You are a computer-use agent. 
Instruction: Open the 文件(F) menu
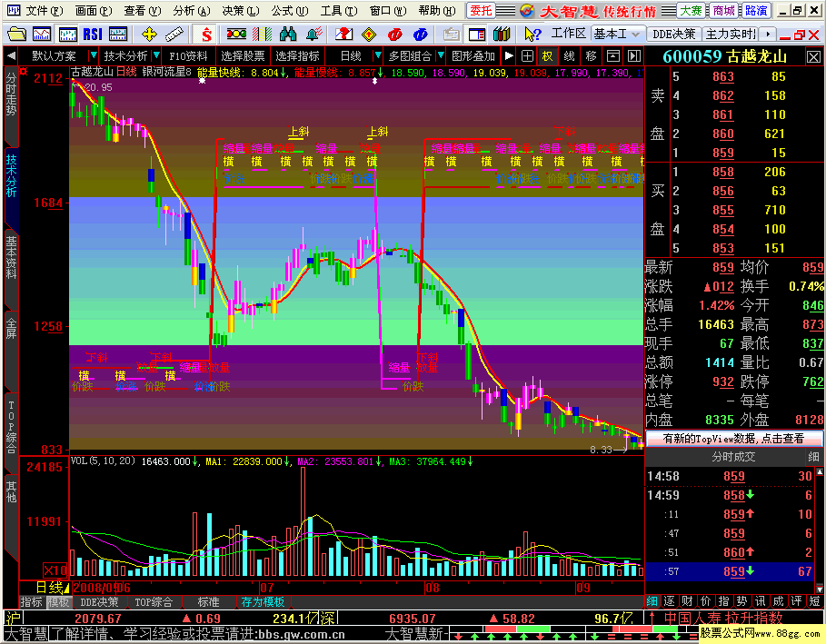click(44, 11)
